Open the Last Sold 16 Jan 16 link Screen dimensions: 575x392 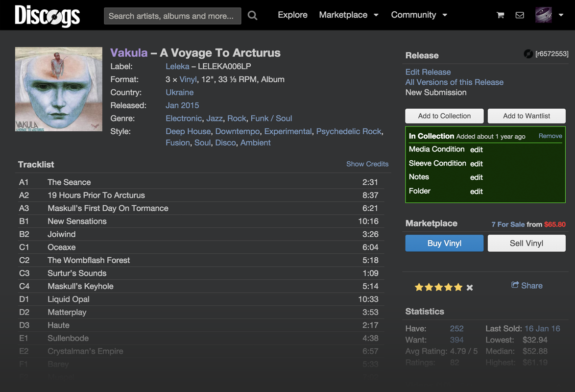[542, 328]
